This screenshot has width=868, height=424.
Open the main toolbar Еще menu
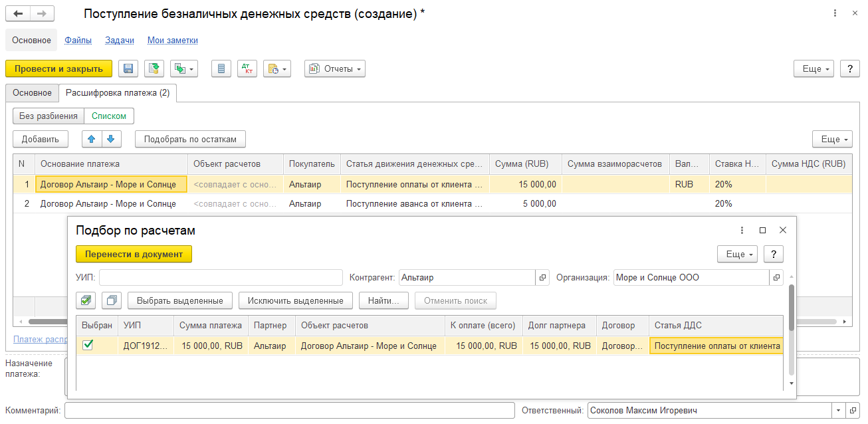click(815, 68)
